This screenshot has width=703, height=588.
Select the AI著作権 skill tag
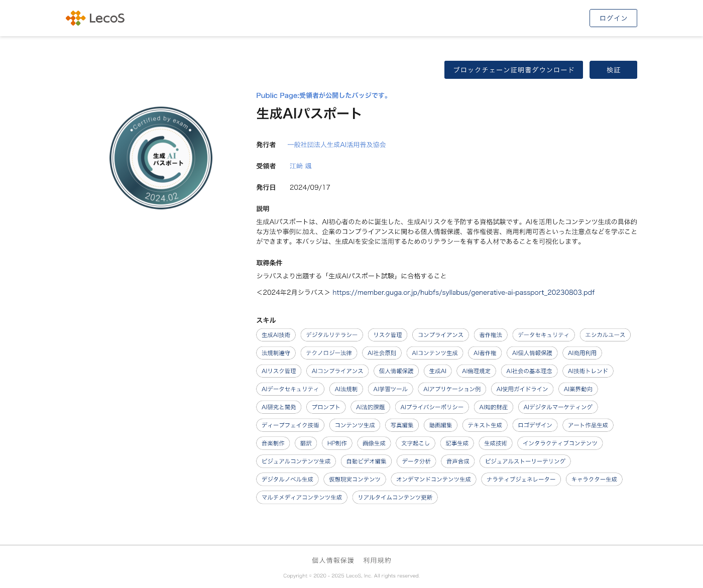(x=485, y=353)
